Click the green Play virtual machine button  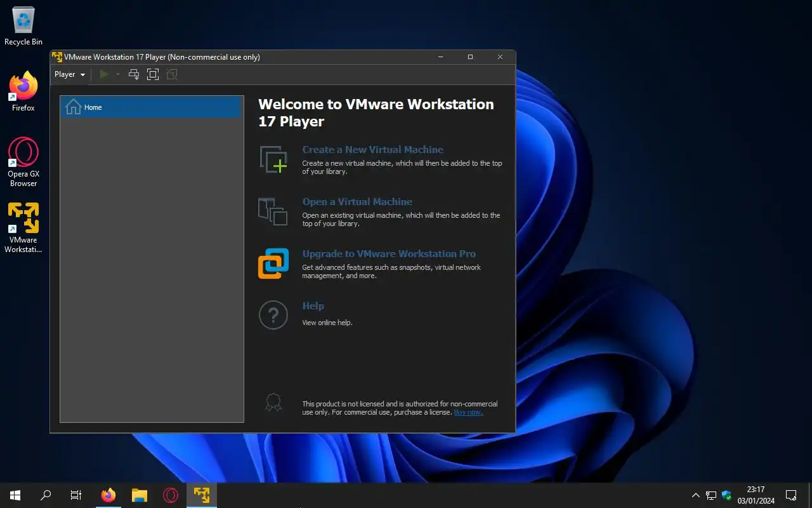[x=105, y=74]
